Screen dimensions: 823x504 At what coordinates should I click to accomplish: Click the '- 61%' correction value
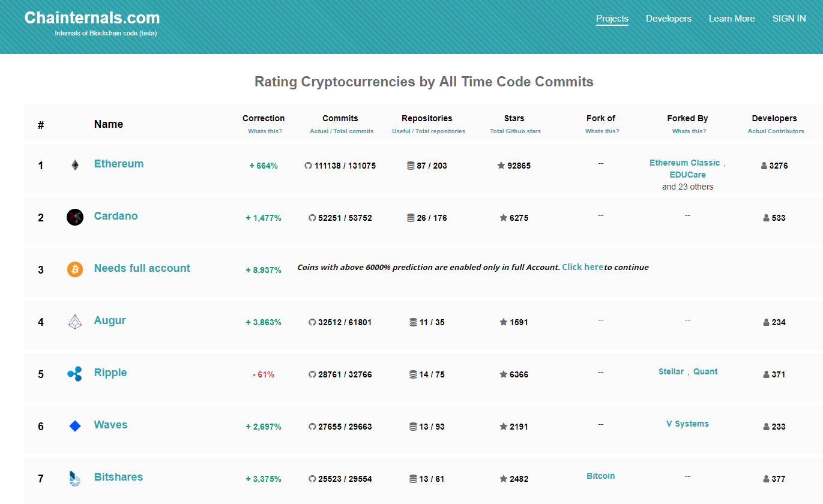click(x=264, y=374)
